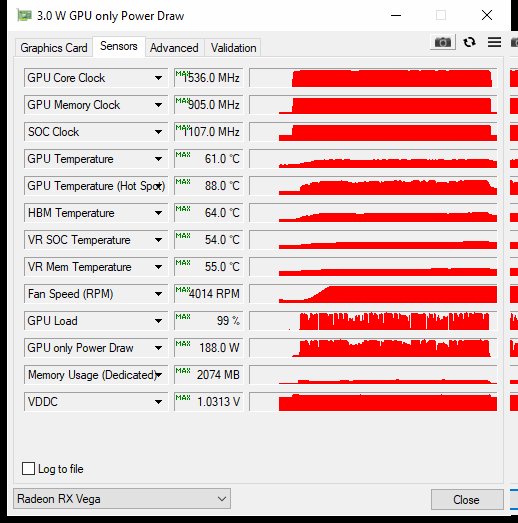
Task: Click the GPU only Power Draw graph
Action: pyautogui.click(x=373, y=348)
